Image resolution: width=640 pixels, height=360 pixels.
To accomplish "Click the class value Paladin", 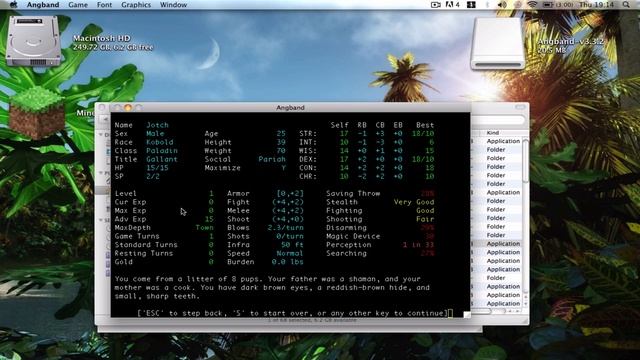I will pyautogui.click(x=162, y=151).
